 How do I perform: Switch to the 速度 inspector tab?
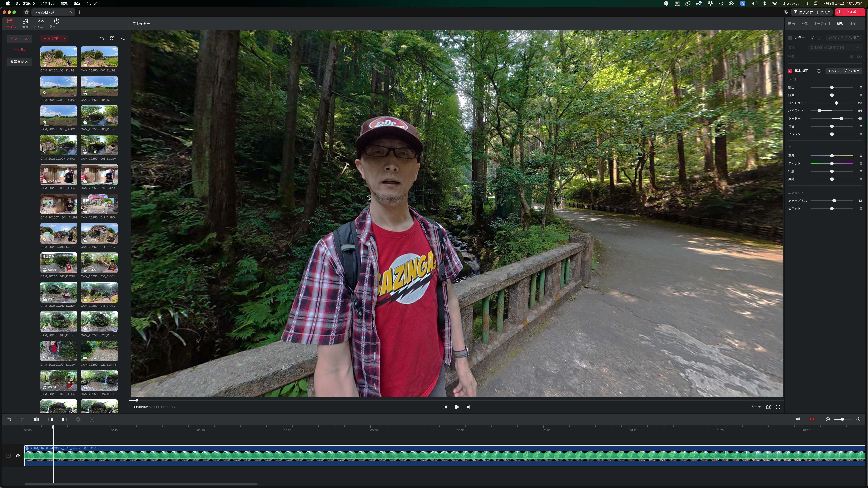pos(853,24)
